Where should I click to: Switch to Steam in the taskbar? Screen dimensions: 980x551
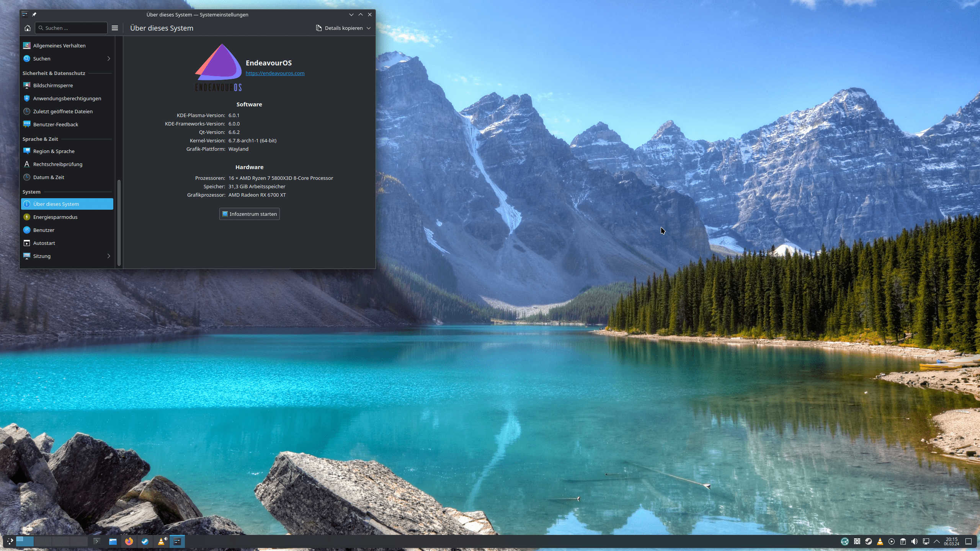coord(145,541)
